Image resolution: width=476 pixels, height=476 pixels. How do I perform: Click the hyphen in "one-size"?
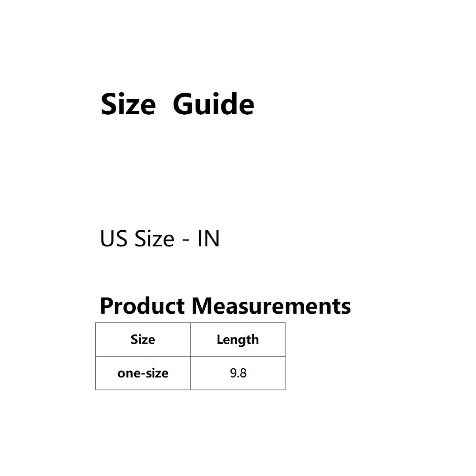[144, 374]
